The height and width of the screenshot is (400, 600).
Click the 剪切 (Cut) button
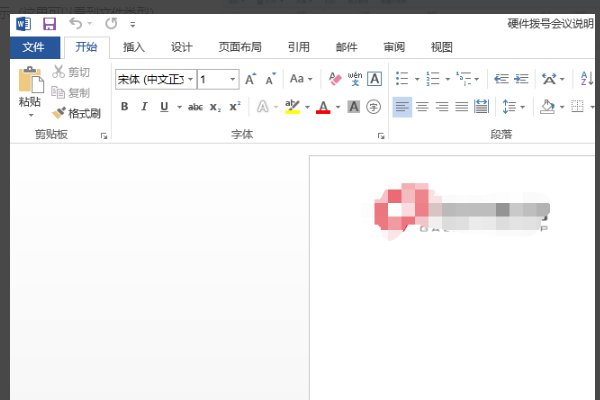(71, 72)
